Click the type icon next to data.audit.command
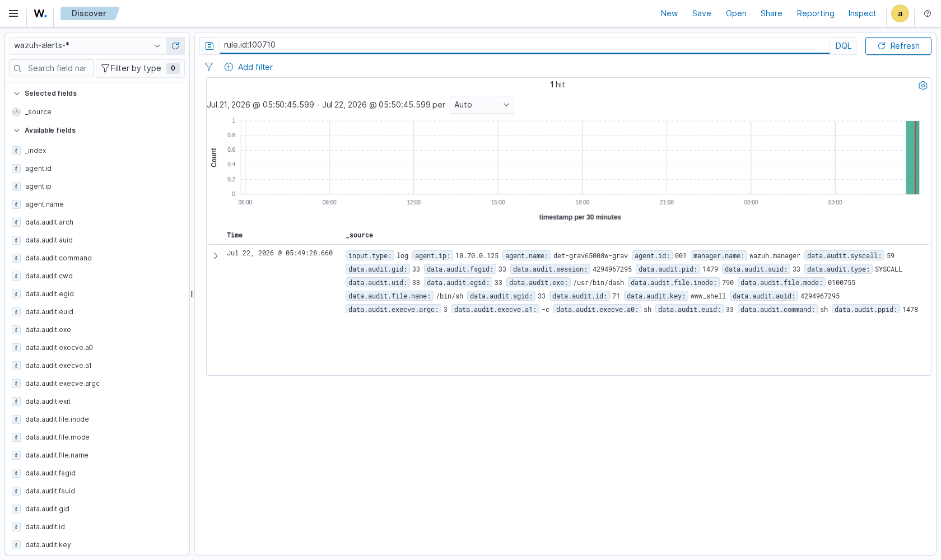The image size is (941, 560). tap(16, 258)
